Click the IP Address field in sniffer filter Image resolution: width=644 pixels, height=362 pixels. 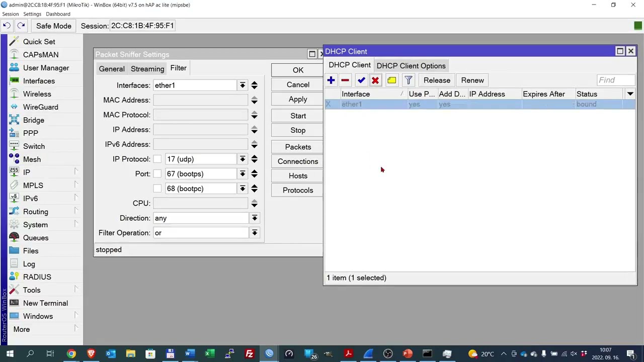[x=201, y=130]
